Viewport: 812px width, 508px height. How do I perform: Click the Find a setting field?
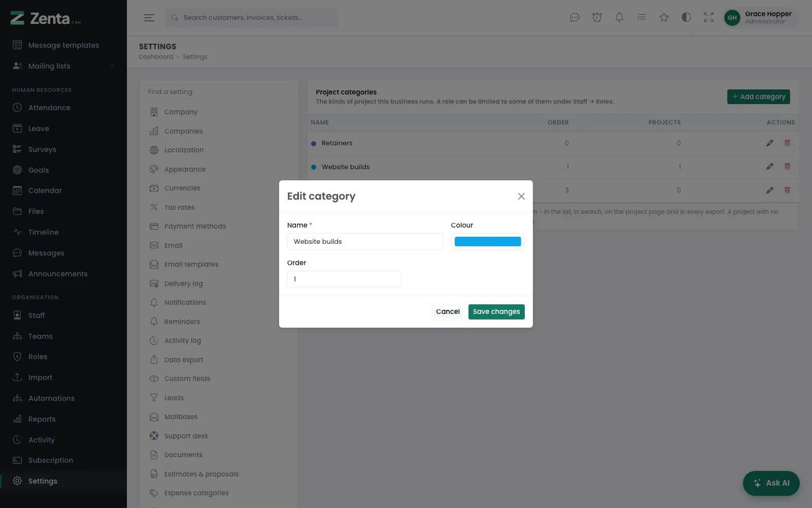[219, 91]
